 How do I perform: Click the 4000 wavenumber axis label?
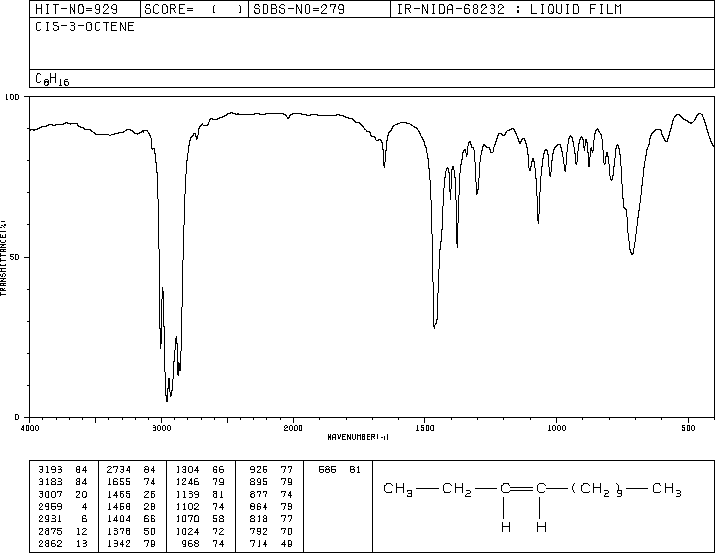click(x=30, y=428)
